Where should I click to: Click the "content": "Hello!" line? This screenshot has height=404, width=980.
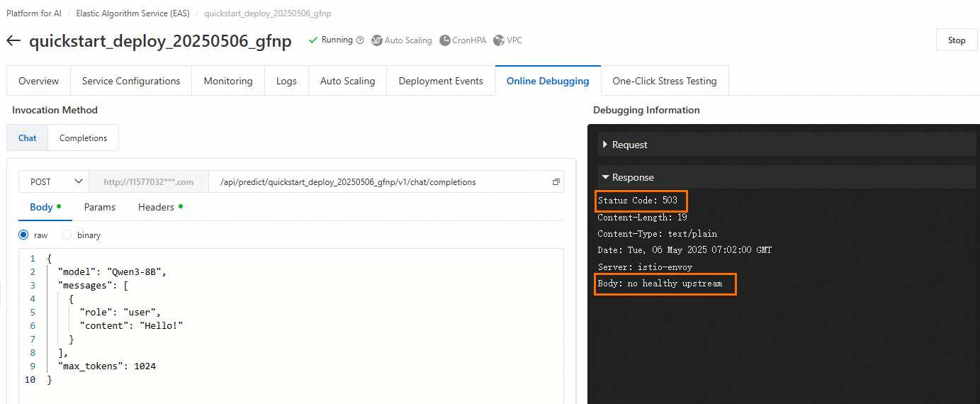(x=132, y=326)
